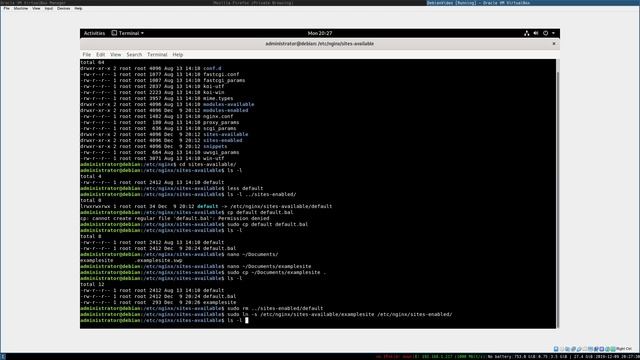Open the Mon 20:27 clock calendar
The image size is (640, 360).
[x=320, y=33]
